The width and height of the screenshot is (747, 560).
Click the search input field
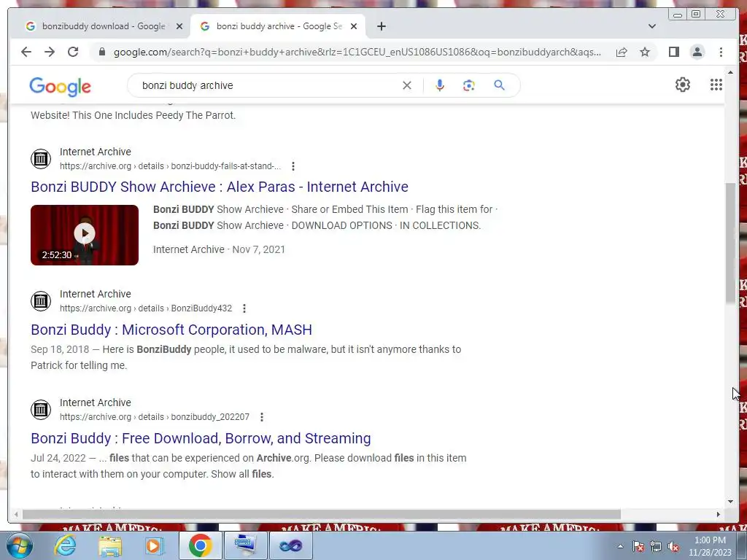(x=267, y=85)
